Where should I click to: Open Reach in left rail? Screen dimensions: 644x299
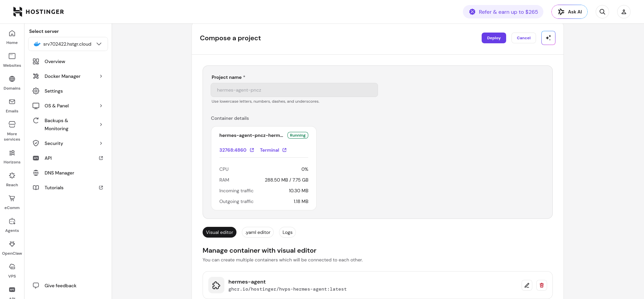pyautogui.click(x=12, y=180)
